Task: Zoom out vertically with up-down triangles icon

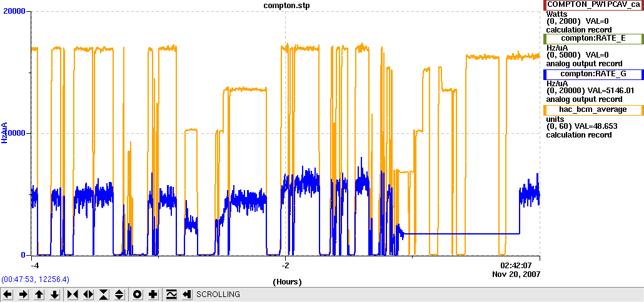Action: click(x=119, y=294)
